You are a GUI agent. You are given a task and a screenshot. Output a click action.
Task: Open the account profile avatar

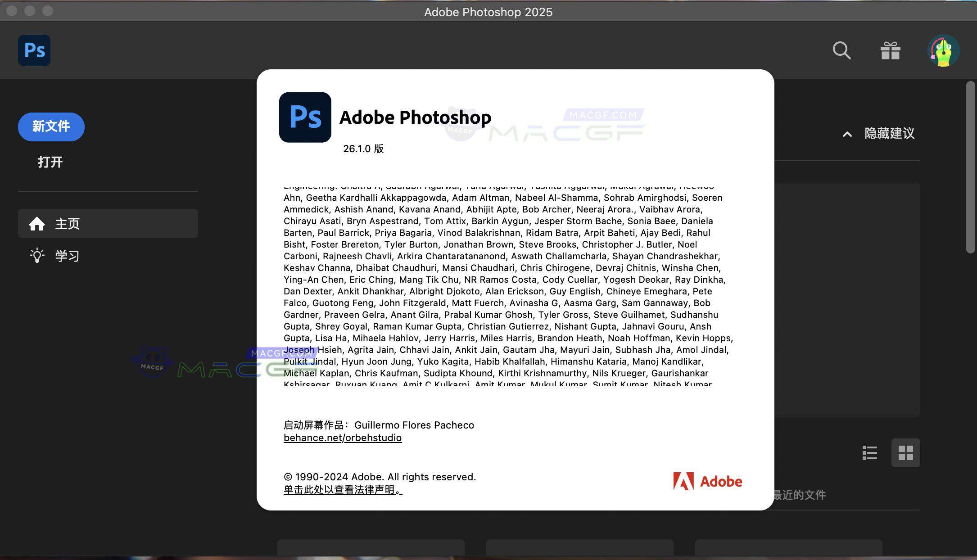[943, 50]
